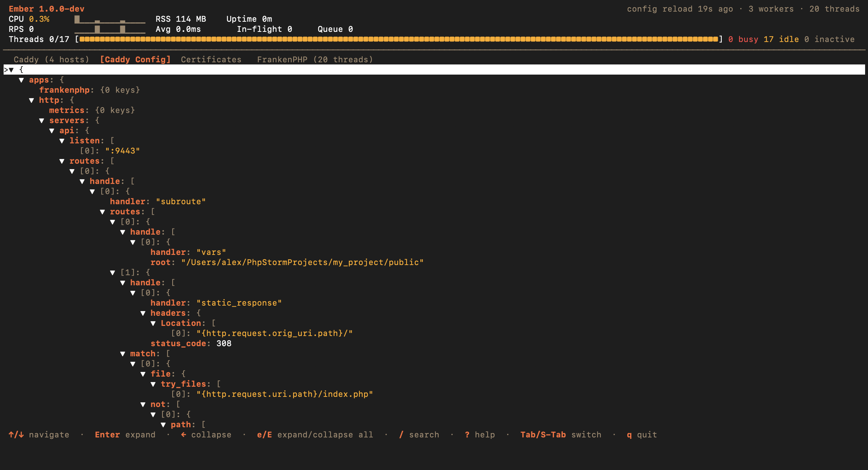868x470 pixels.
Task: Select the status_code 308 row
Action: pyautogui.click(x=191, y=344)
